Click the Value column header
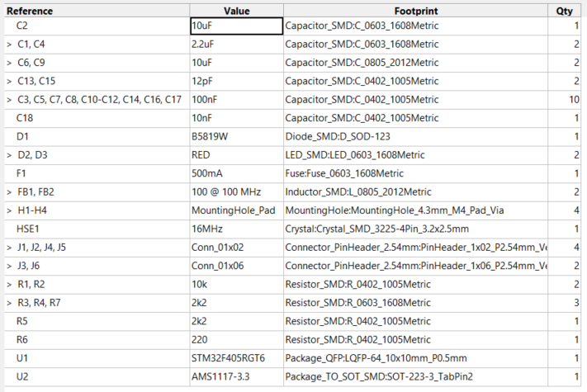The image size is (587, 392). click(x=236, y=11)
